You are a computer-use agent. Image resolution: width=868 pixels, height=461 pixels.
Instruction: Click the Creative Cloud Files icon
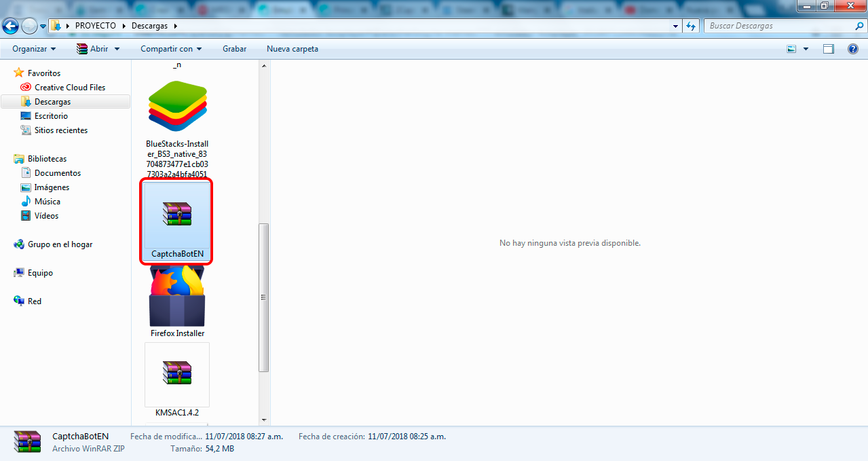(26, 87)
